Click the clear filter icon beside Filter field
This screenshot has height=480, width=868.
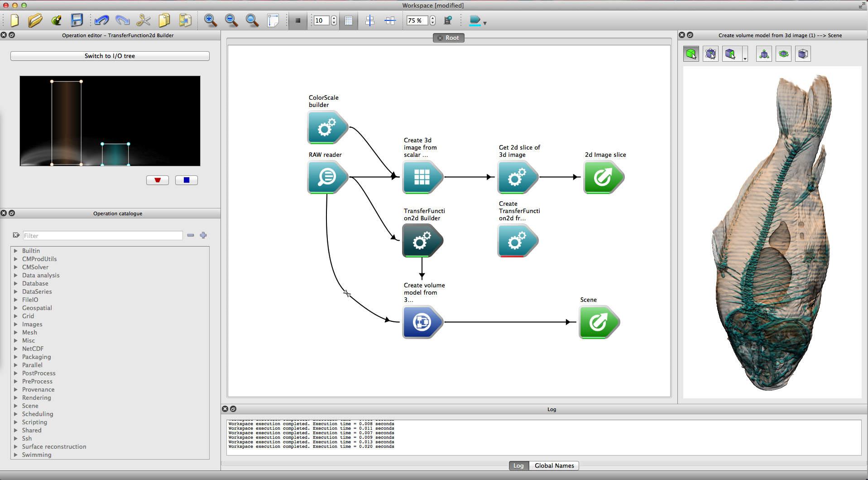coord(16,235)
